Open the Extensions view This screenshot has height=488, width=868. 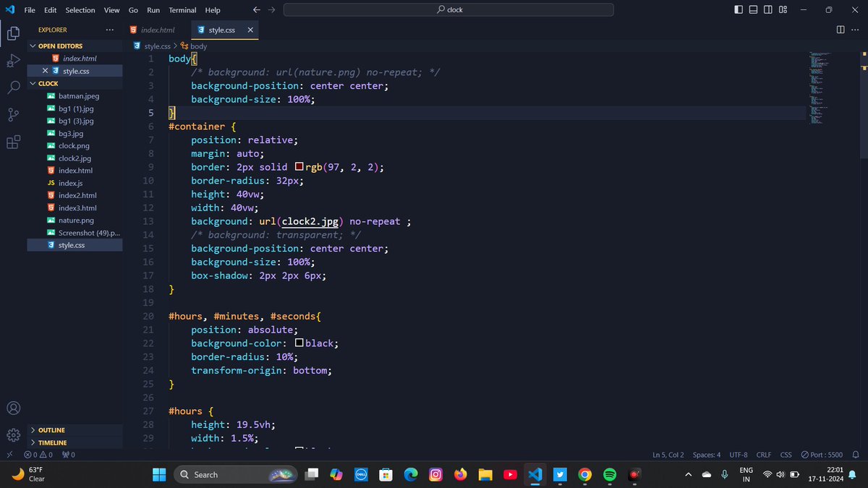13,142
